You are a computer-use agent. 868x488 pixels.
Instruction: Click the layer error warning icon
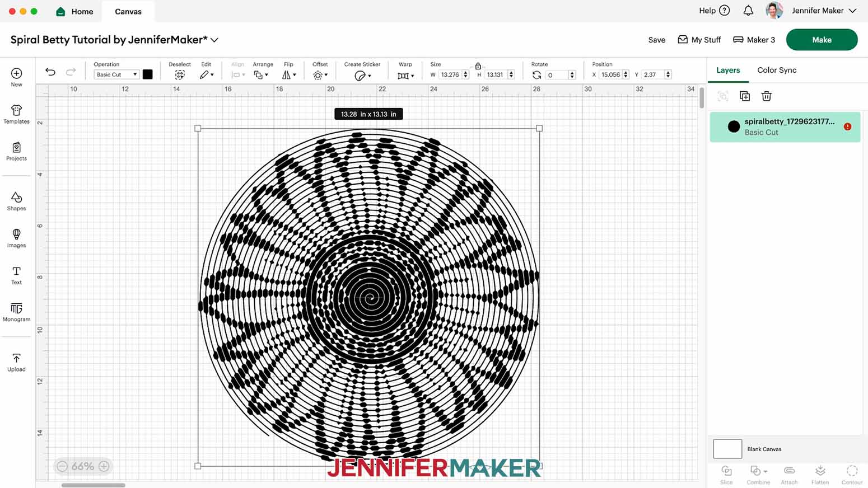(847, 126)
